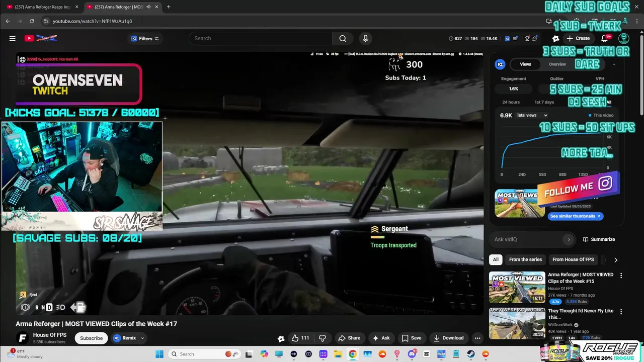
Task: Click the search magnifier button
Action: (343, 38)
